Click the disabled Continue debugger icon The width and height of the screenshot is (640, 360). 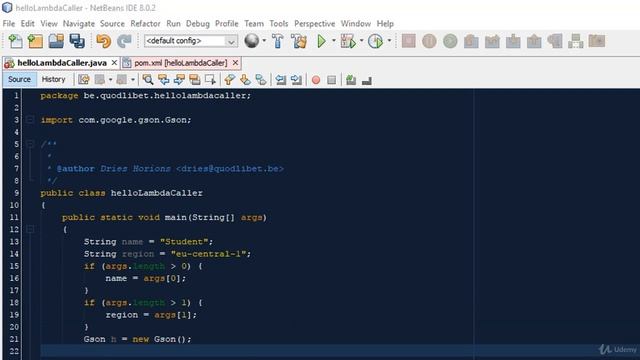(x=450, y=41)
